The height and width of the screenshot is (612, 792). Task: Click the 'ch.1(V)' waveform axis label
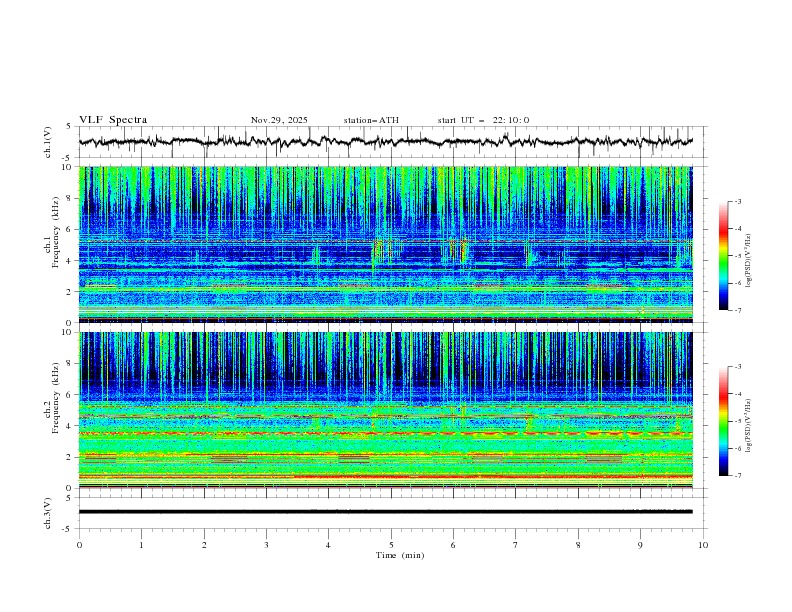click(x=48, y=142)
